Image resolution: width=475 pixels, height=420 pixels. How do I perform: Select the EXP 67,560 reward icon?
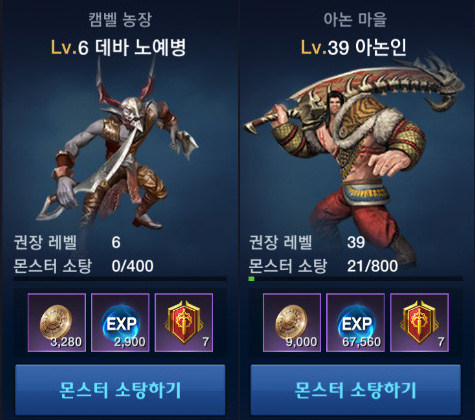pyautogui.click(x=355, y=322)
